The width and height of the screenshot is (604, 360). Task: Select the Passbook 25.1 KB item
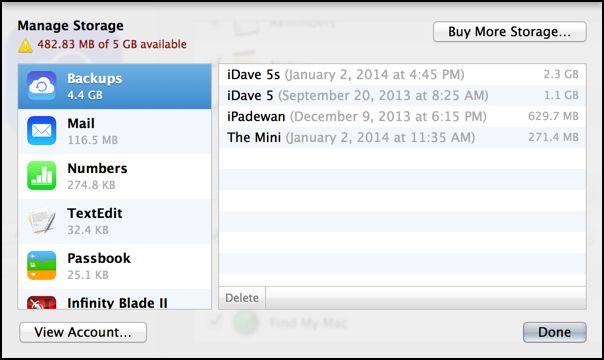(114, 266)
